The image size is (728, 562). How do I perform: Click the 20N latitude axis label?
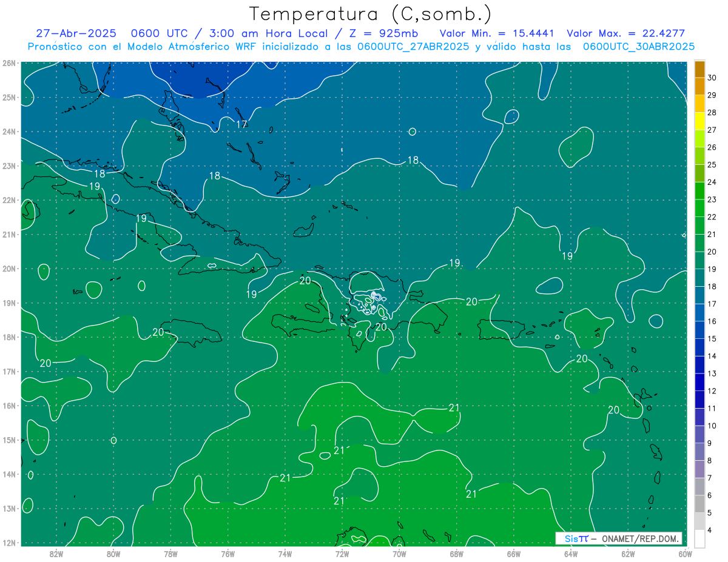[8, 269]
